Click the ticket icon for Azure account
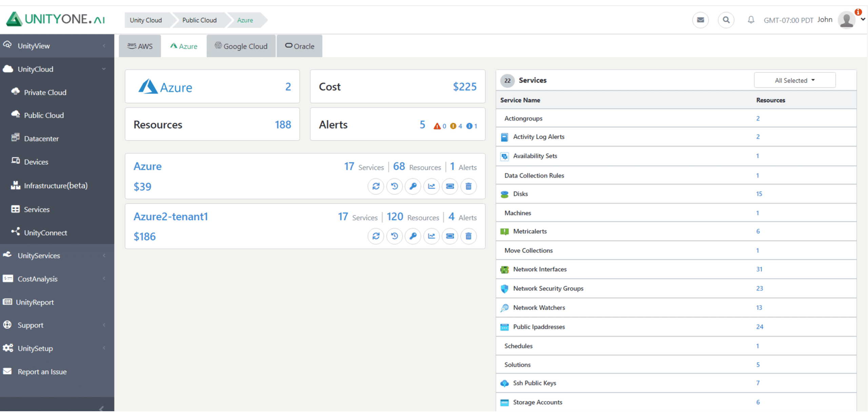868x417 pixels. [x=450, y=186]
